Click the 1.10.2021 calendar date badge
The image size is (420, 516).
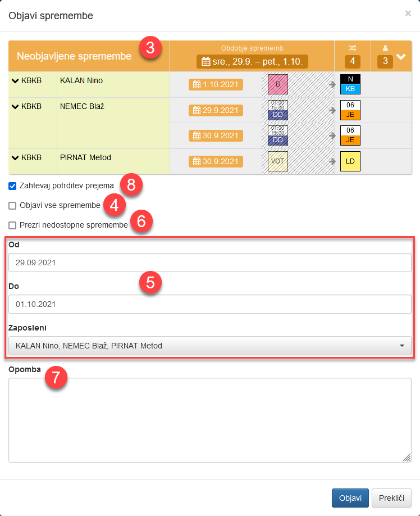point(216,85)
